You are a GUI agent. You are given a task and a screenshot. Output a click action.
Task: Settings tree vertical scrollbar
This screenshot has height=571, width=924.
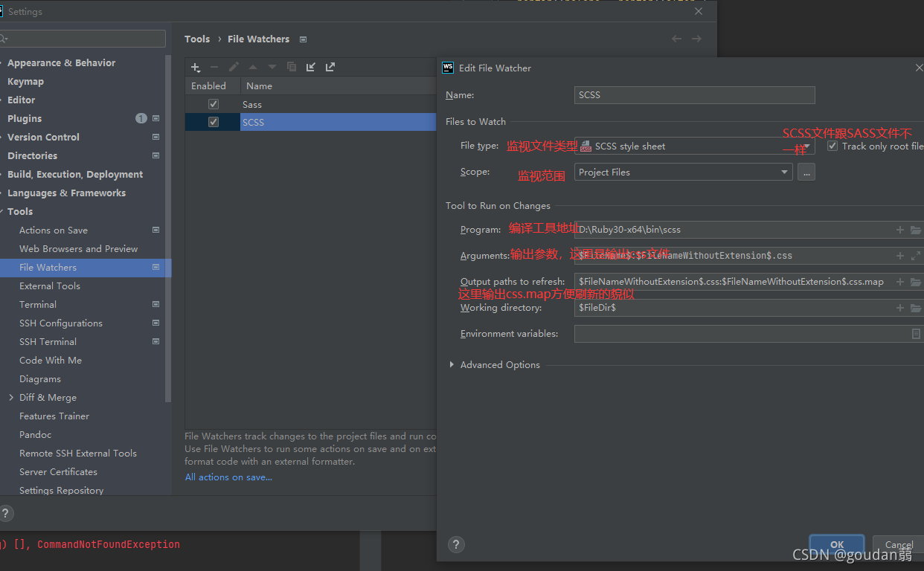[x=168, y=228]
